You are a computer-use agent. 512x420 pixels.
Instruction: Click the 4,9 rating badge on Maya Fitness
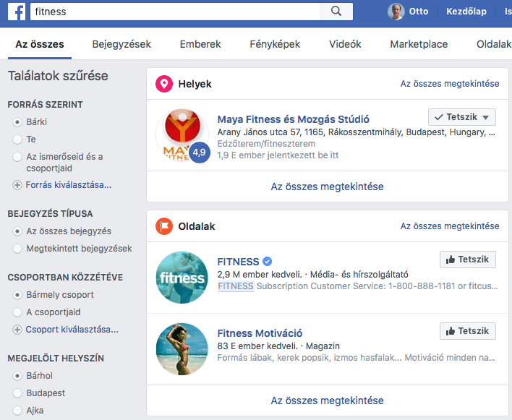(199, 153)
